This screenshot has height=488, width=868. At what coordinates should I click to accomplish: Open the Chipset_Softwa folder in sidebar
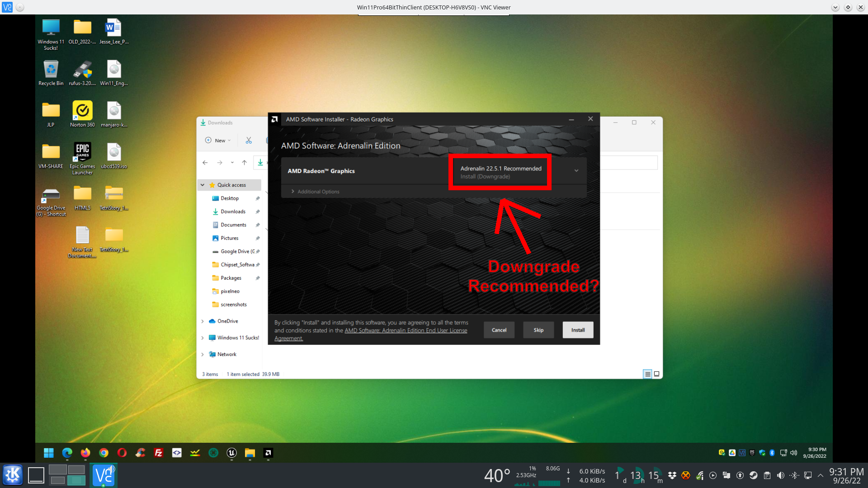234,265
